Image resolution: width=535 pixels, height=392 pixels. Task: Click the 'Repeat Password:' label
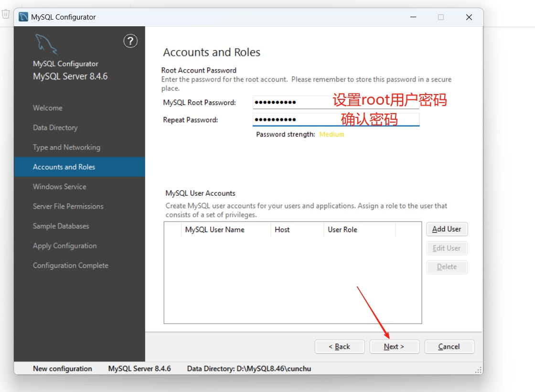click(x=191, y=120)
